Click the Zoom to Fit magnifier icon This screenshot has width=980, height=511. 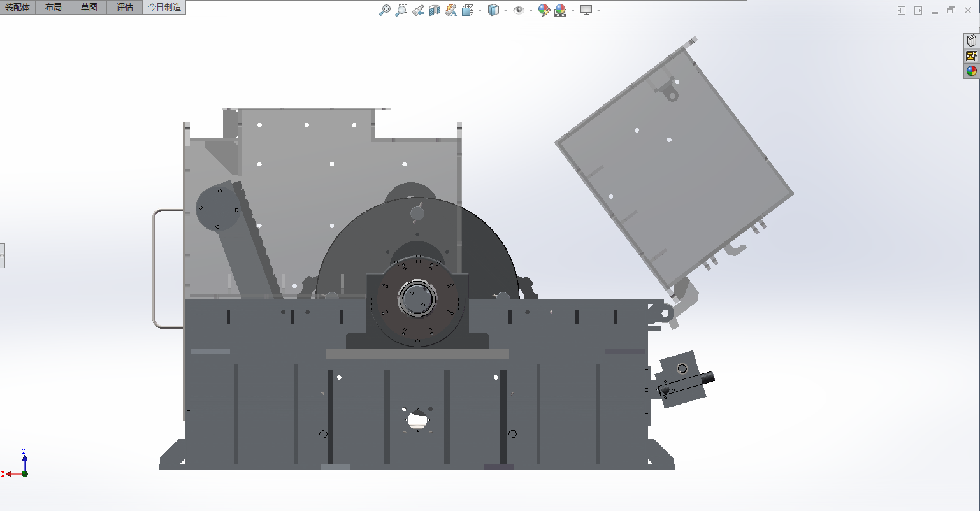(384, 10)
